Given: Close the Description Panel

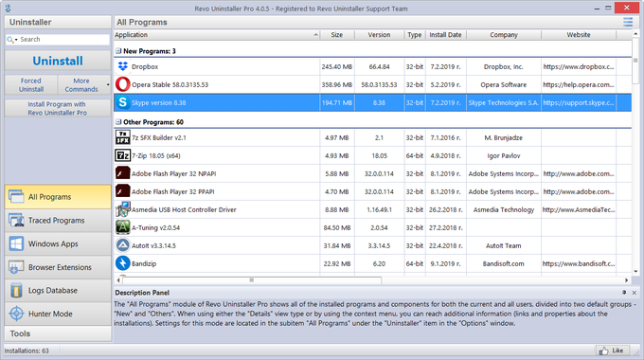Looking at the screenshot, I should (x=635, y=293).
